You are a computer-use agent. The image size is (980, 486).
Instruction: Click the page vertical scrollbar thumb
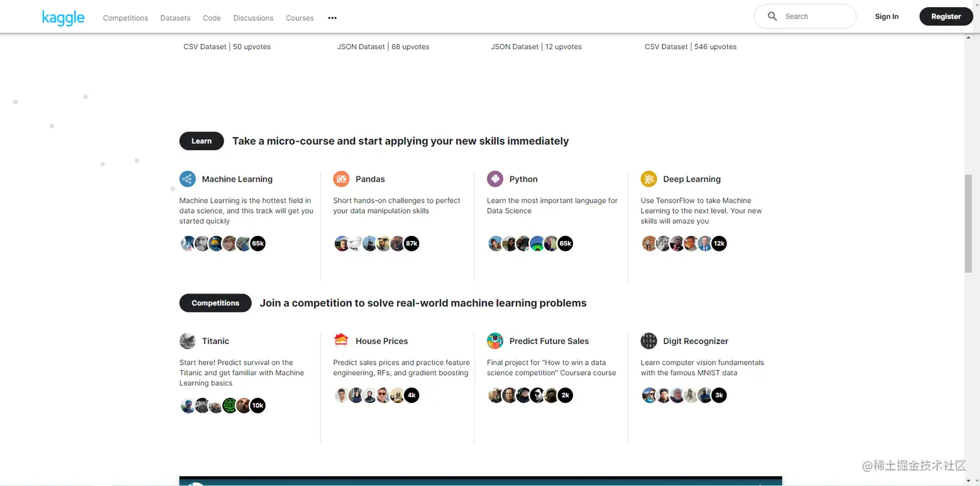pyautogui.click(x=968, y=224)
